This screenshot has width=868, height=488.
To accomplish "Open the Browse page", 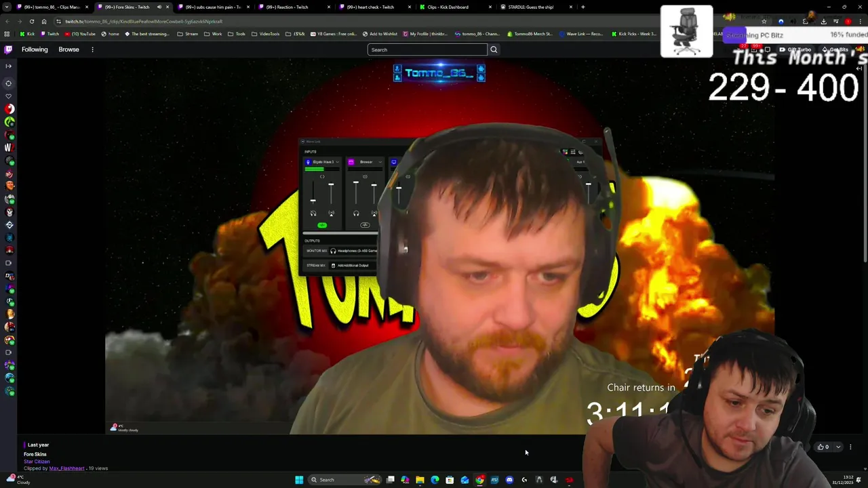I will coord(68,49).
